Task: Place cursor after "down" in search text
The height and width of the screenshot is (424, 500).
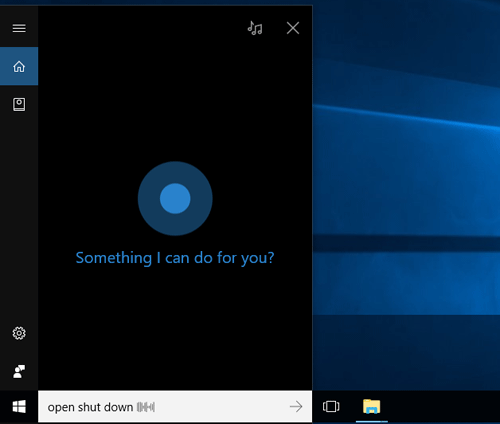Action: (x=134, y=407)
